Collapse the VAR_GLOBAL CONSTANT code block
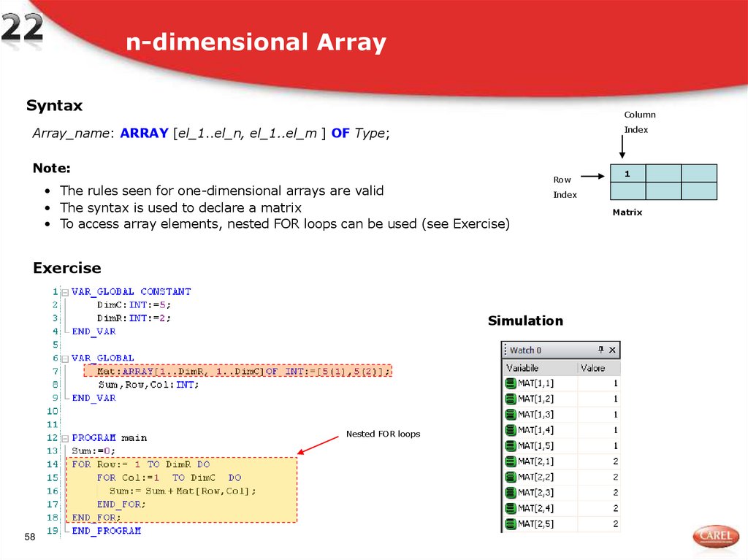 coord(64,291)
